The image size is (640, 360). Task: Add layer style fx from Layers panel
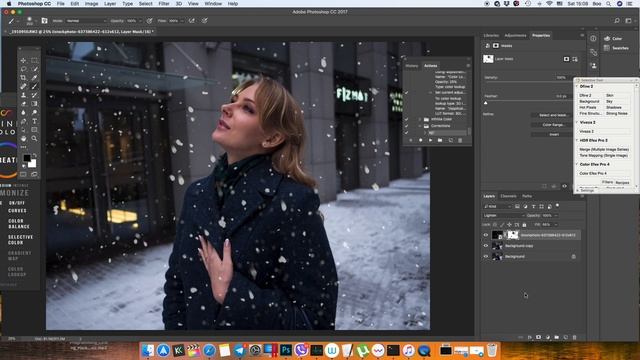click(529, 337)
